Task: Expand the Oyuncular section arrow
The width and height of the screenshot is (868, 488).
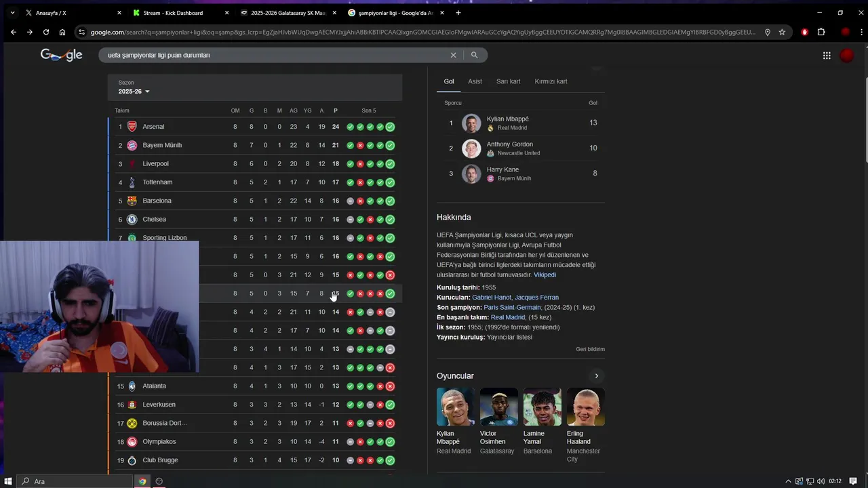Action: pyautogui.click(x=597, y=376)
